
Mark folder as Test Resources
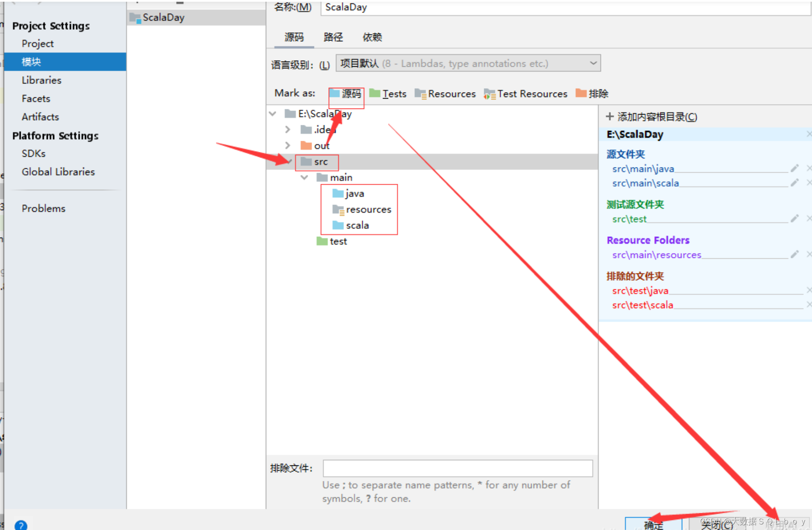[x=526, y=94]
